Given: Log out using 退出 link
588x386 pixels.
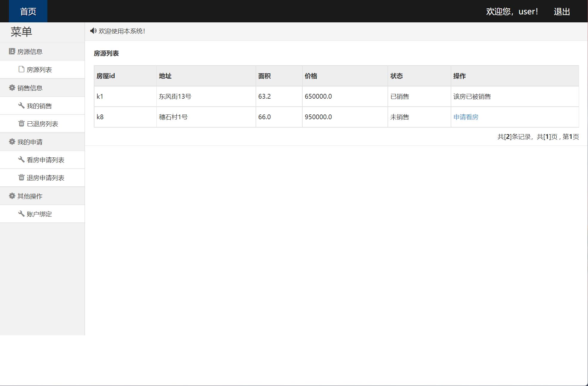Looking at the screenshot, I should tap(561, 12).
